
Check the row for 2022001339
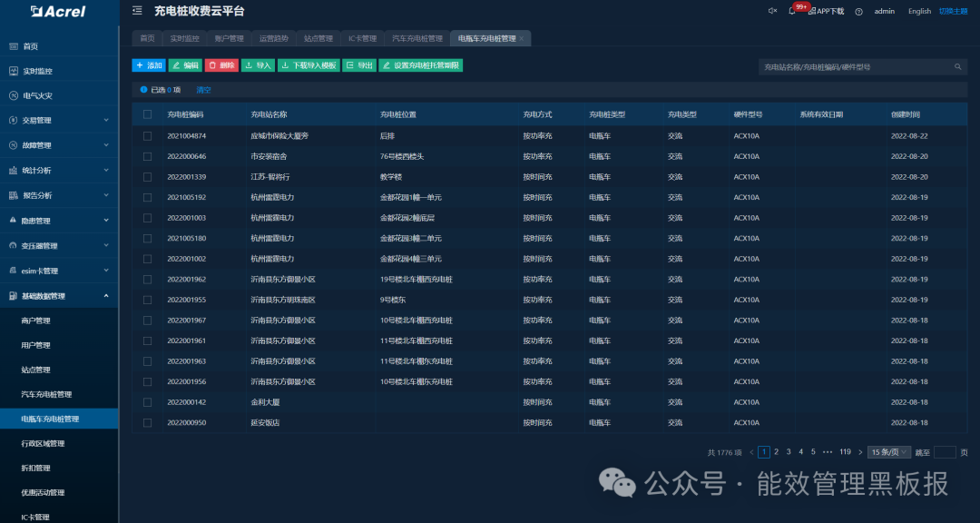pyautogui.click(x=148, y=177)
